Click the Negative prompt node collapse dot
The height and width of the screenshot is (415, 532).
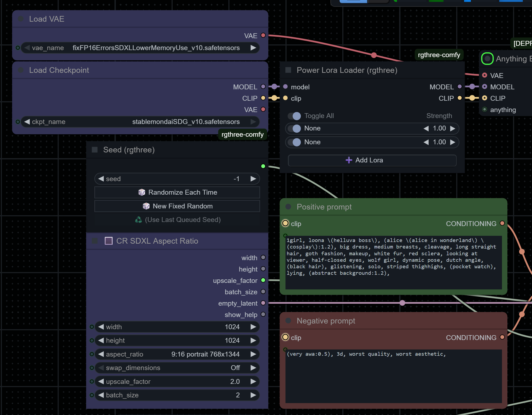(288, 321)
